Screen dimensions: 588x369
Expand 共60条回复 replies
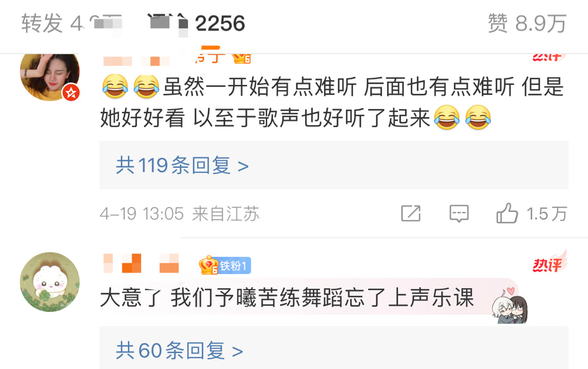click(x=179, y=350)
